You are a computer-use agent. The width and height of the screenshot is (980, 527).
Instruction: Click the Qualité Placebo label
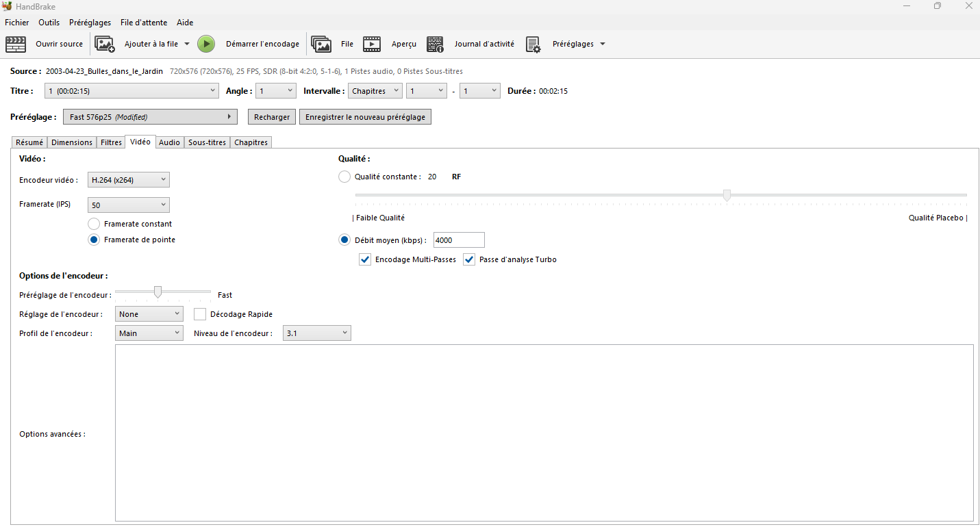938,218
